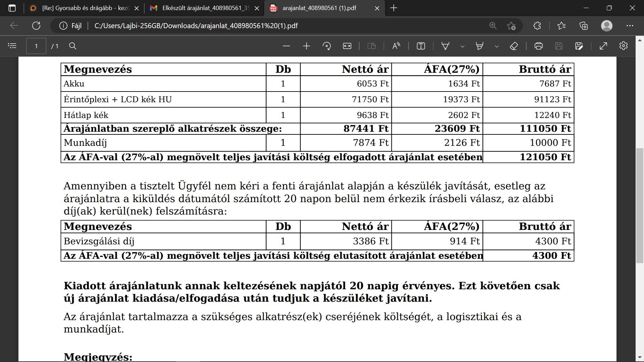Show site info for the Fájl address

click(70, 26)
